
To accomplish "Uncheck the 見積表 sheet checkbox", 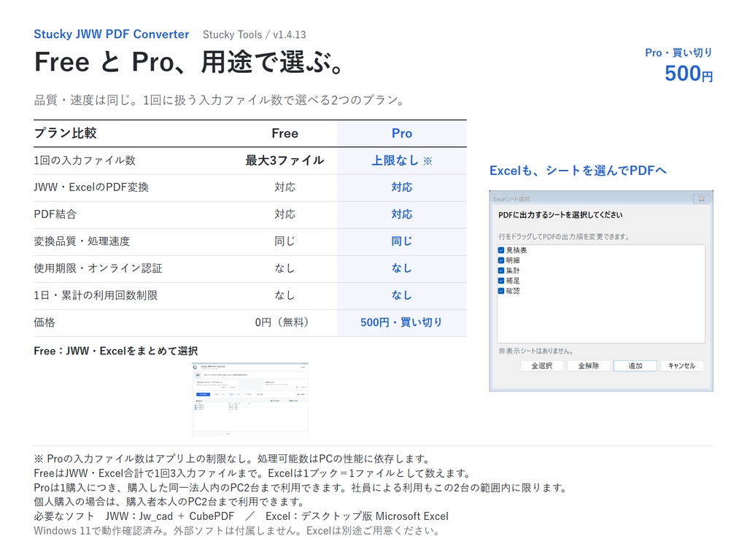I will pos(501,250).
